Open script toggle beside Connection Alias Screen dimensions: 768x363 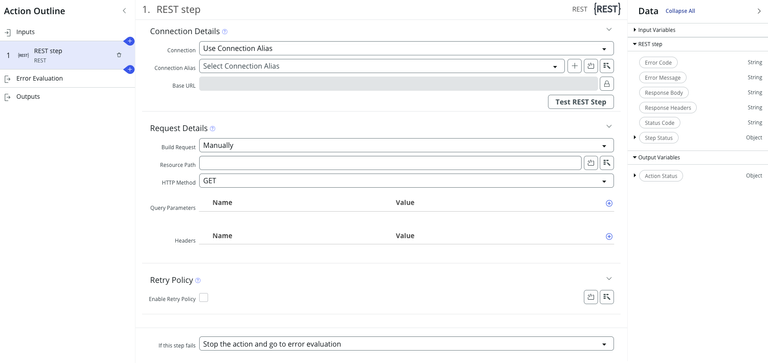click(591, 66)
